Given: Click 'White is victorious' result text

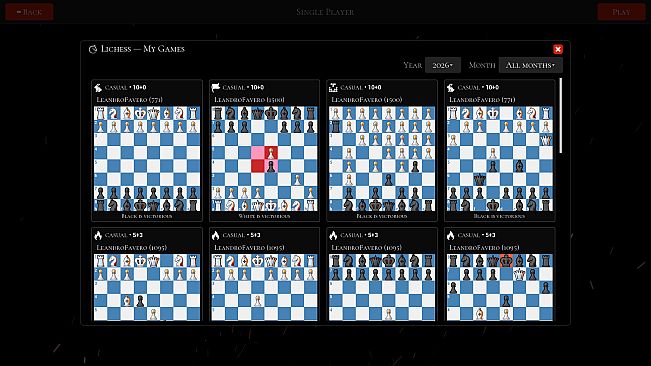Looking at the screenshot, I should (x=264, y=216).
